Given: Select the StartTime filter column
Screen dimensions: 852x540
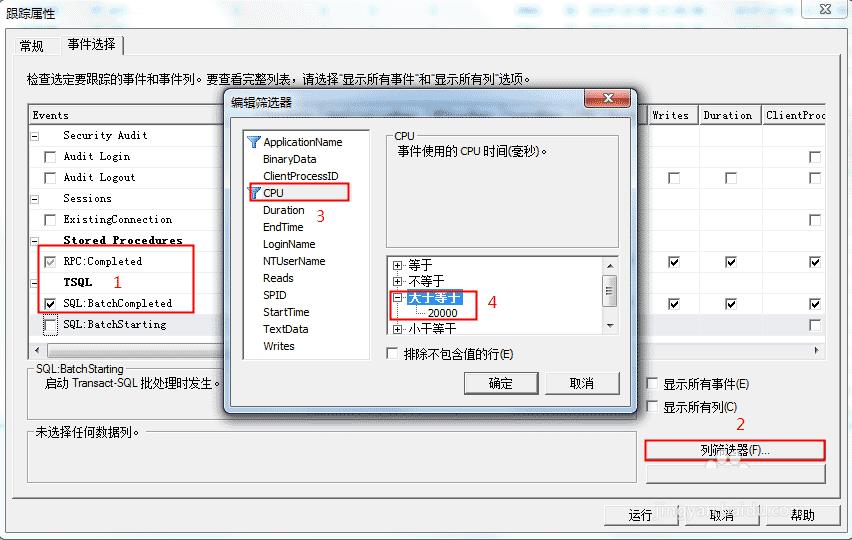Looking at the screenshot, I should [x=286, y=312].
